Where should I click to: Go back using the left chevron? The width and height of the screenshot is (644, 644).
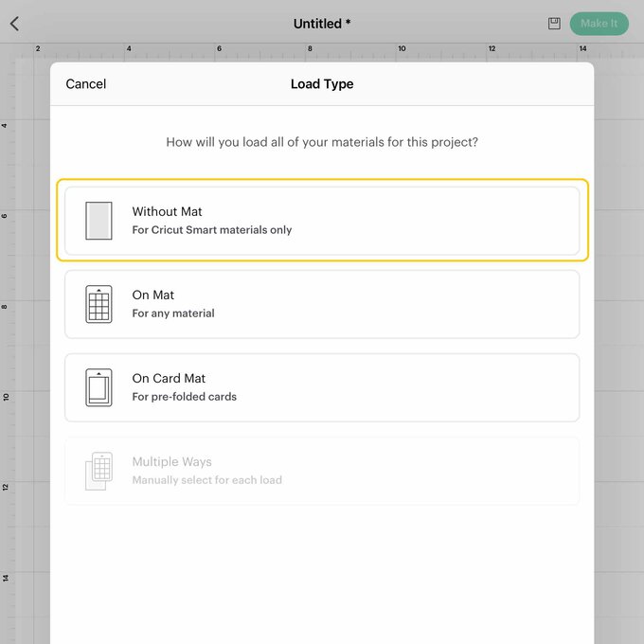[14, 24]
